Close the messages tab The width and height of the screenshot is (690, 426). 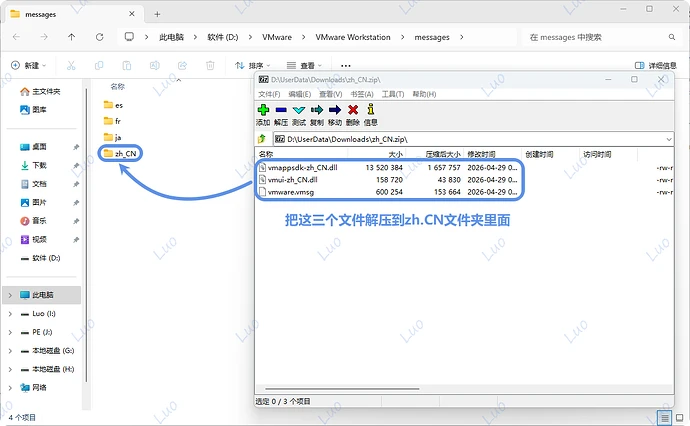click(132, 14)
